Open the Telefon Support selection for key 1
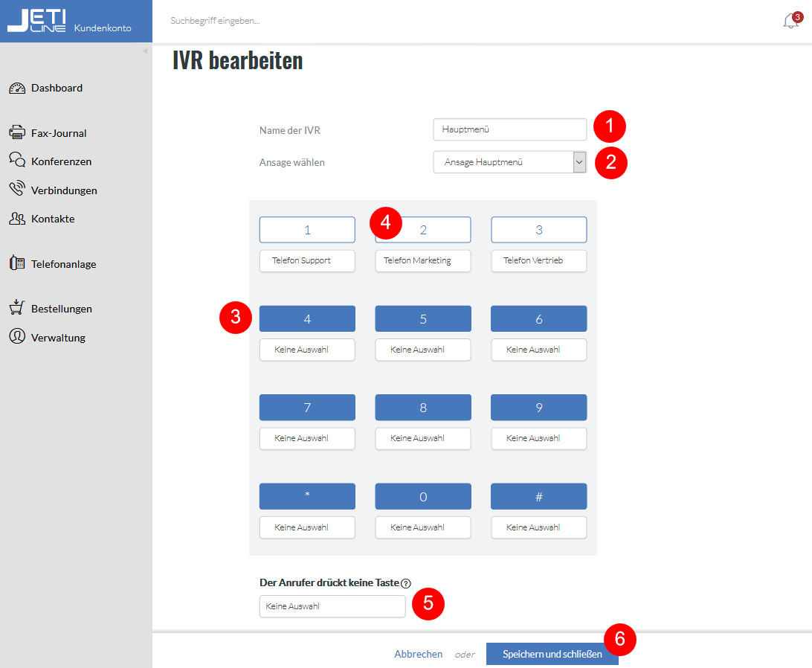Image resolution: width=812 pixels, height=668 pixels. [307, 260]
